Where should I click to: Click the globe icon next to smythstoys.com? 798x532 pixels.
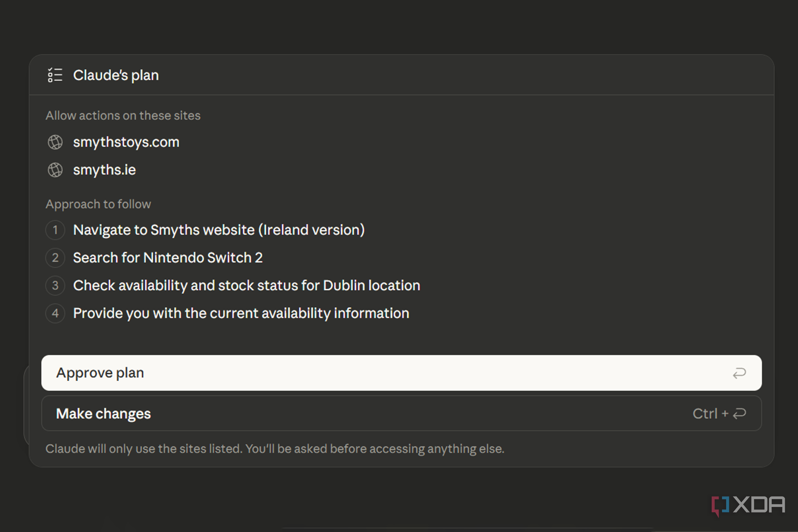point(55,142)
